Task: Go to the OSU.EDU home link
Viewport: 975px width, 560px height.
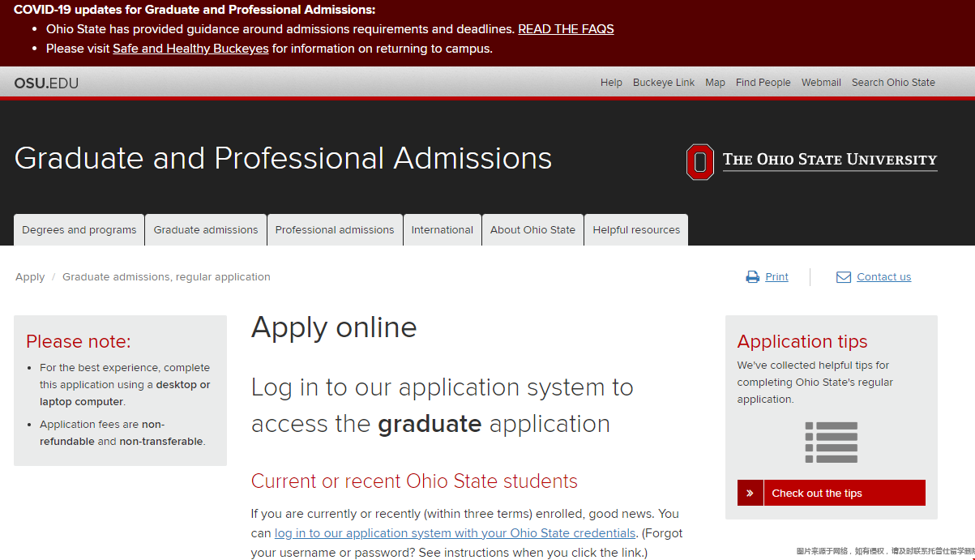Action: (x=46, y=83)
